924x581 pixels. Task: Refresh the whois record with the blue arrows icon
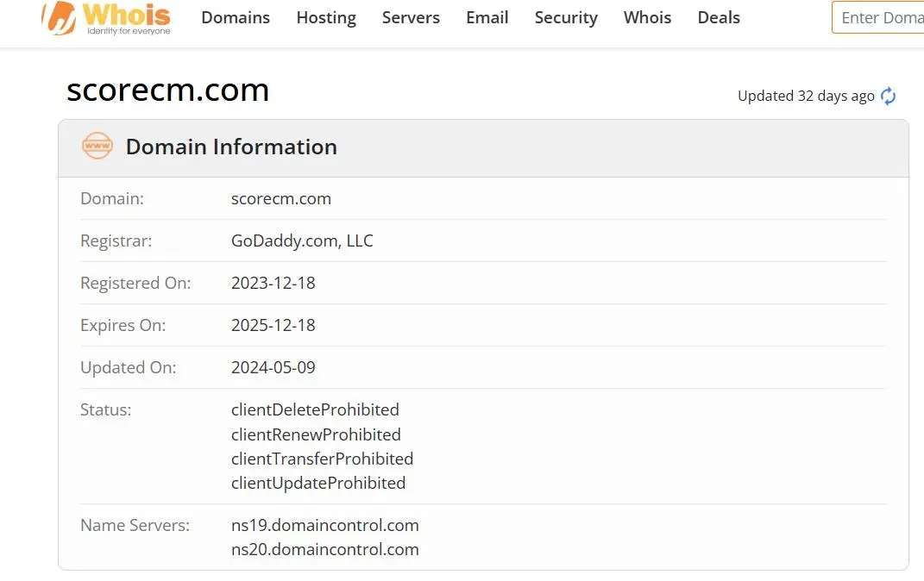pos(888,96)
